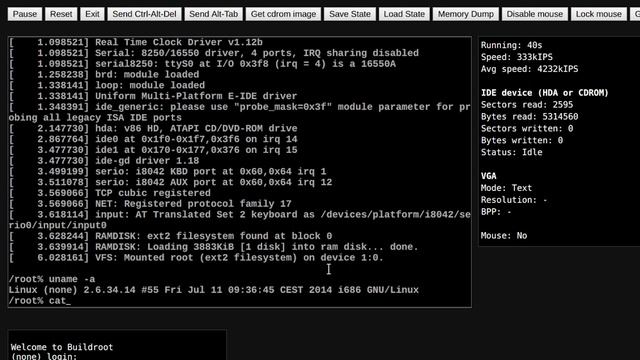Select the 'Linux (none) 2.6.34.14' output line
Screen dimensions: 640x360
click(x=213, y=290)
